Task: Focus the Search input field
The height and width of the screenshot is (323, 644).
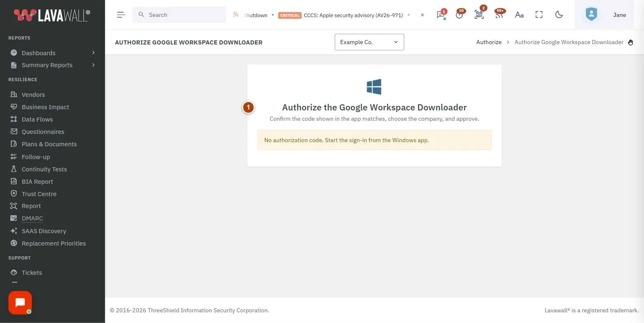Action: pos(179,15)
